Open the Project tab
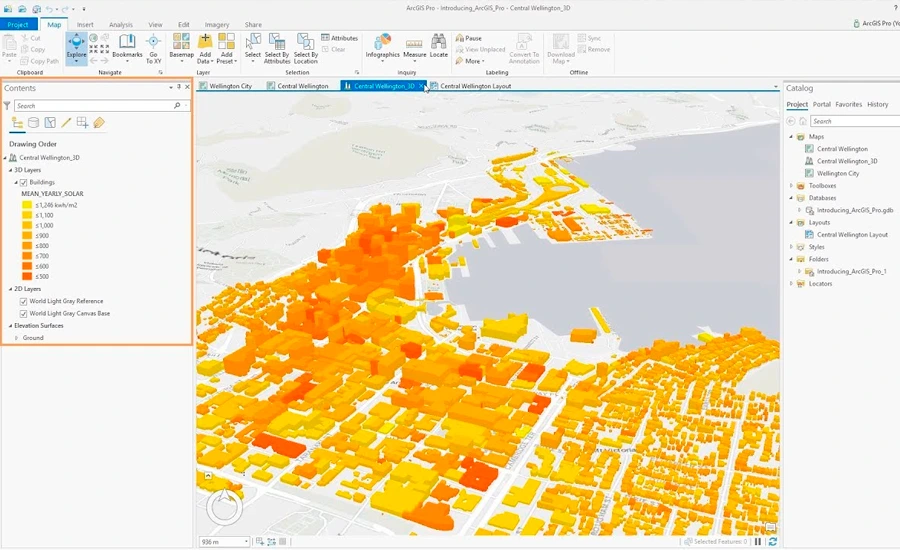Screen dimensions: 900x550 (x=18, y=25)
